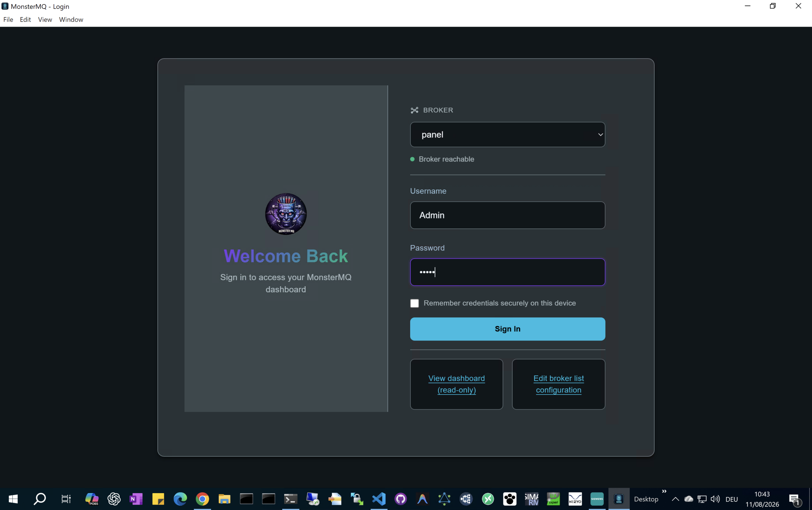Open OneNote from the taskbar
This screenshot has height=510, width=812.
point(136,499)
